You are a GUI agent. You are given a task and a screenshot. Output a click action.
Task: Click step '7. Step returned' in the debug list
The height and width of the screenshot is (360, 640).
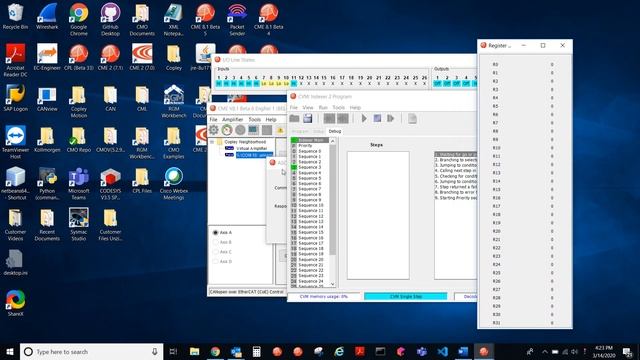pos(455,187)
